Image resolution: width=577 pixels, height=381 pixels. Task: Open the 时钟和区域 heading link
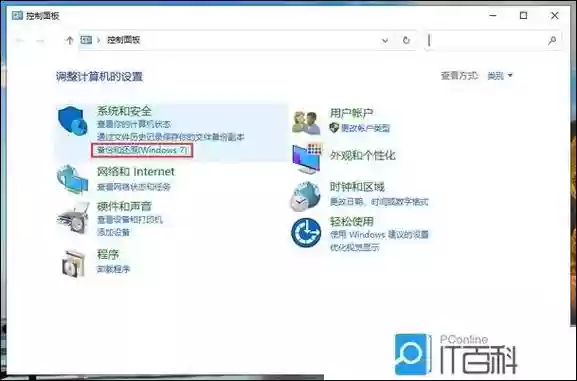pos(357,187)
